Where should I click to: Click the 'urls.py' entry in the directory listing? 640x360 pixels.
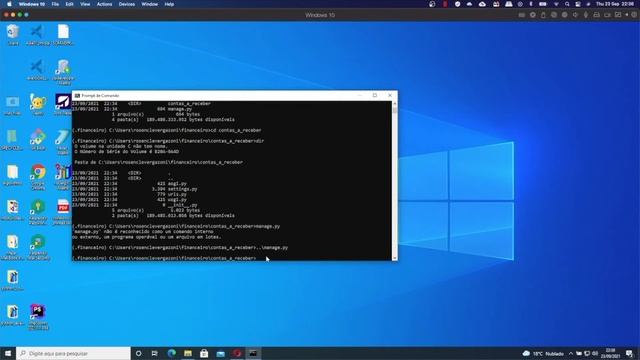tap(177, 194)
